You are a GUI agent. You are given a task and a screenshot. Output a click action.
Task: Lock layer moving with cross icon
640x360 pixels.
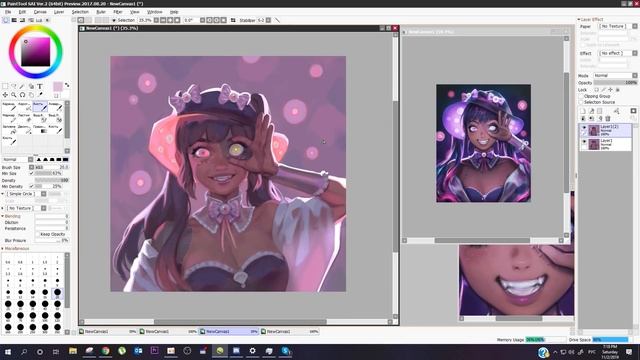point(611,90)
